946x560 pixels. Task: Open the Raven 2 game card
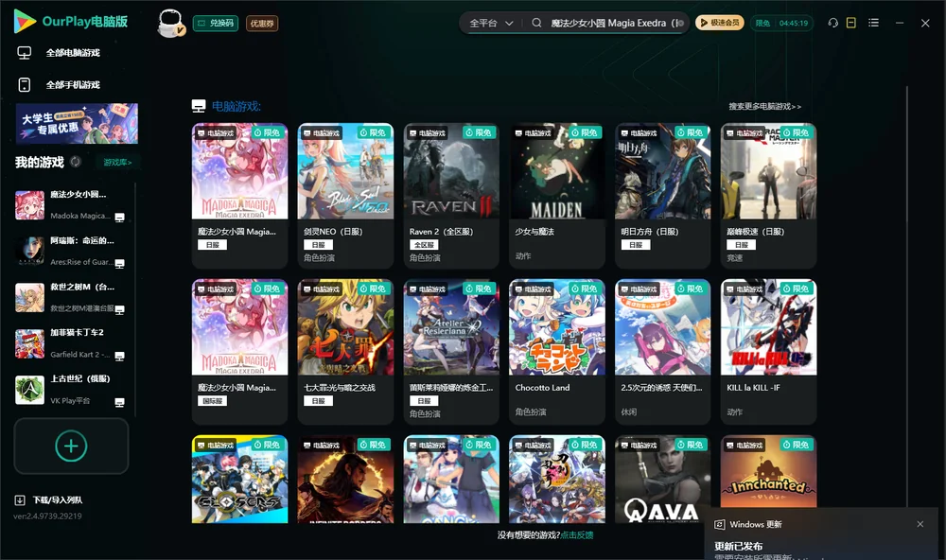tap(451, 196)
